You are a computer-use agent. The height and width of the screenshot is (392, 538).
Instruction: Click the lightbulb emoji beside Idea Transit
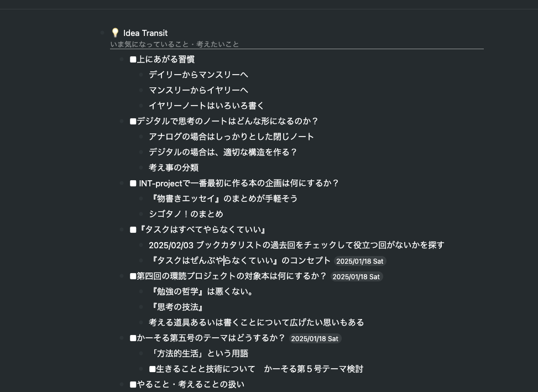coord(115,33)
